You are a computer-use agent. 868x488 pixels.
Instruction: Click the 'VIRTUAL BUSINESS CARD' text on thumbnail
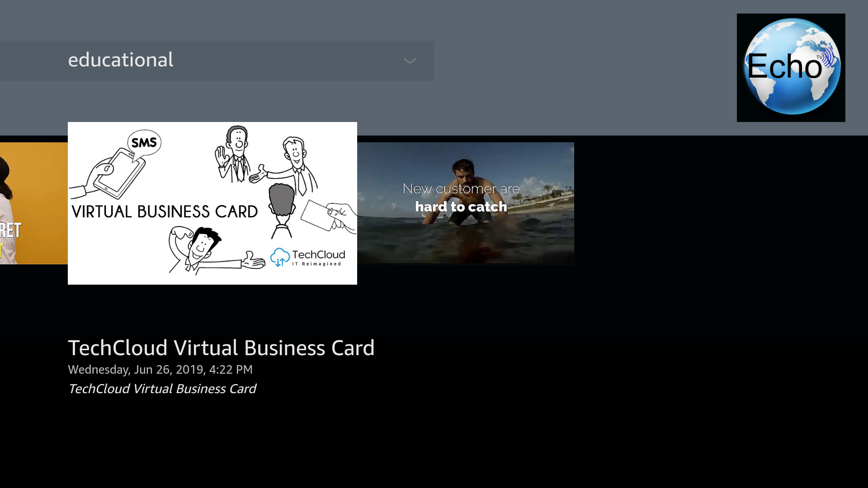pos(165,212)
